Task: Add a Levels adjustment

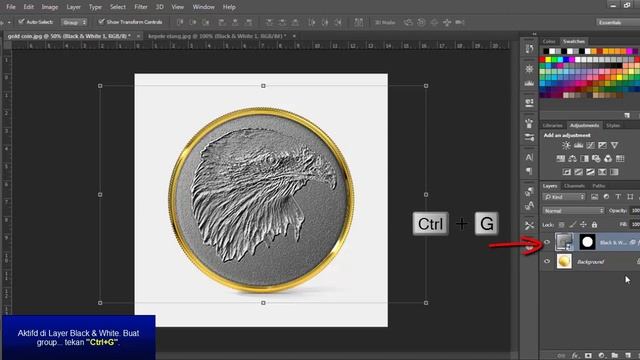Action: 578,145
